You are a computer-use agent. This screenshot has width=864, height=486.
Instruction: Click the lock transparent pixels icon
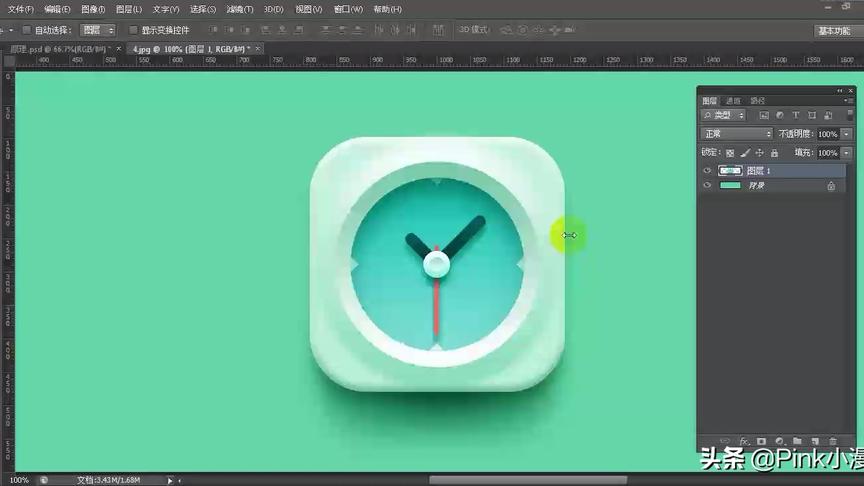click(x=729, y=153)
